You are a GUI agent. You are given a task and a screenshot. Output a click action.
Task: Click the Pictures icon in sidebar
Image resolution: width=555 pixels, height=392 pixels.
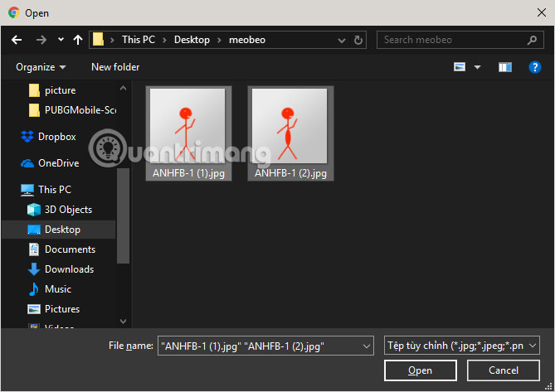[x=34, y=309]
